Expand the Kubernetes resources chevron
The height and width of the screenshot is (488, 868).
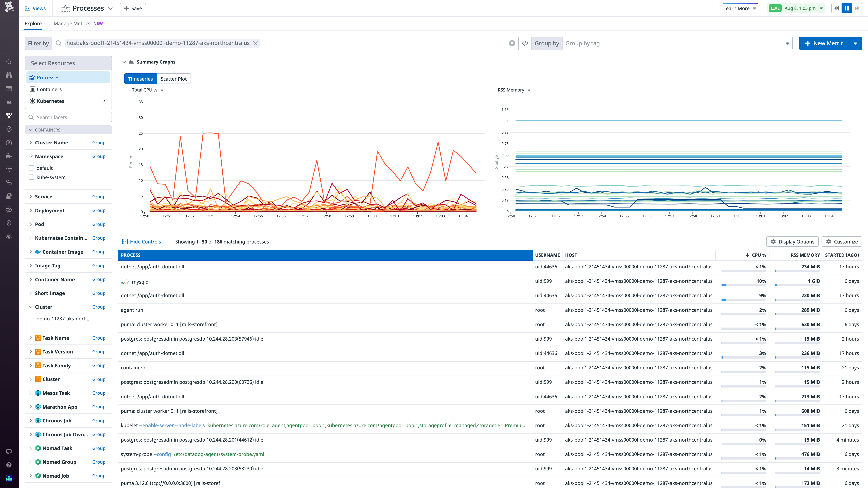pos(104,101)
